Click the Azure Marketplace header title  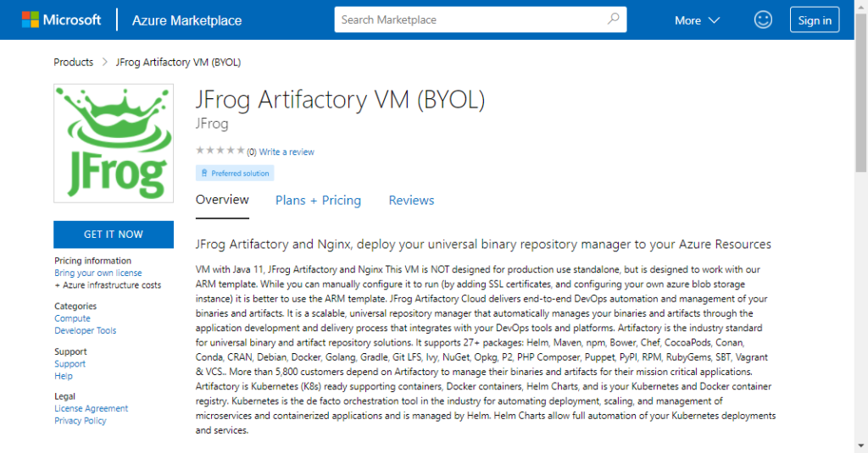click(x=186, y=20)
